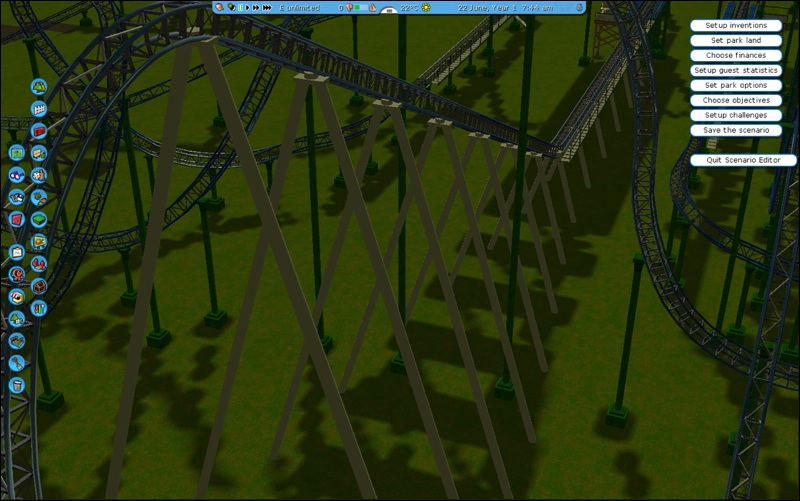This screenshot has height=501, width=800.
Task: Click the '22°C' temperature readout
Action: tap(409, 8)
